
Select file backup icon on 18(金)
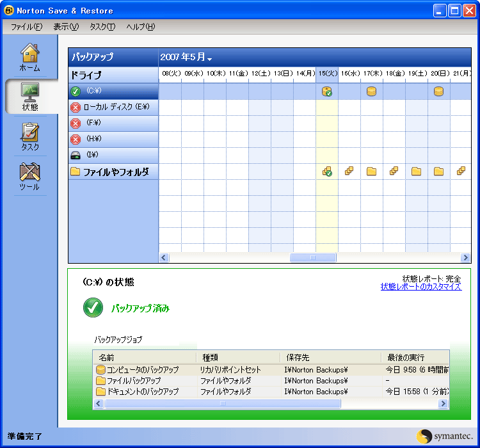pyautogui.click(x=394, y=171)
